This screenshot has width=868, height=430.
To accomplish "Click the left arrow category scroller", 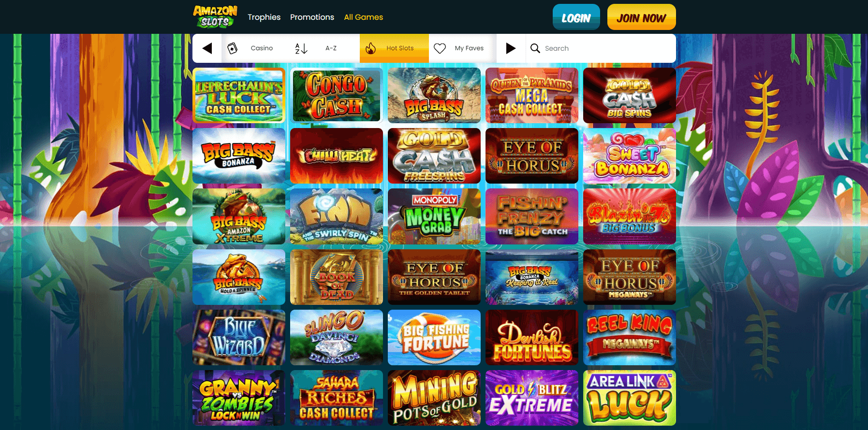I will (x=207, y=48).
